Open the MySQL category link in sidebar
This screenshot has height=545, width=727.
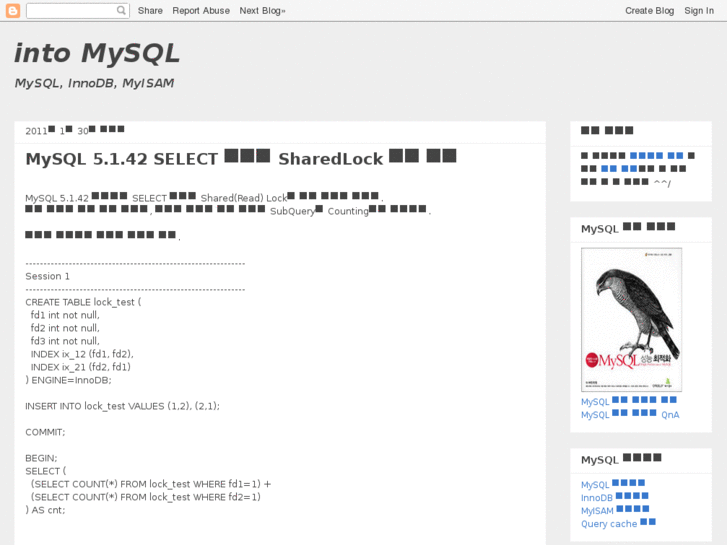[x=613, y=484]
